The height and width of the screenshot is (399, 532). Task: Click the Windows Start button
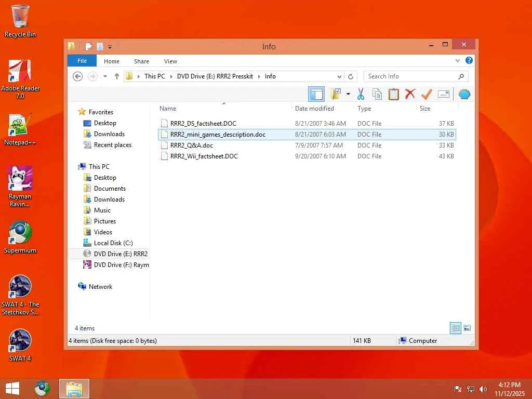coord(12,389)
